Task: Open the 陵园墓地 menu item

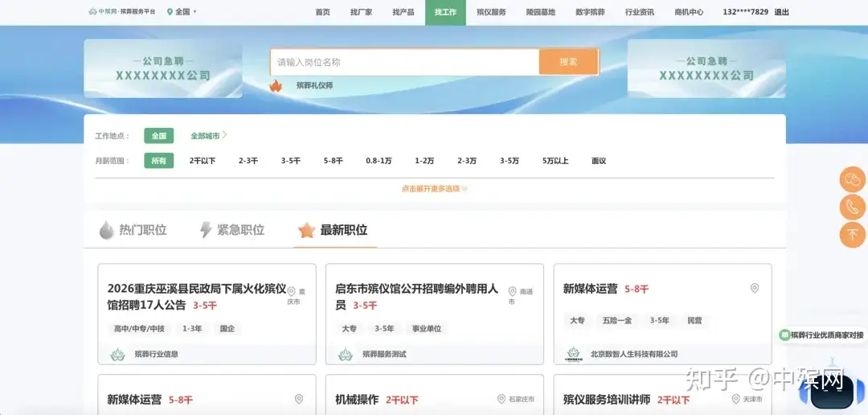Action: [540, 12]
